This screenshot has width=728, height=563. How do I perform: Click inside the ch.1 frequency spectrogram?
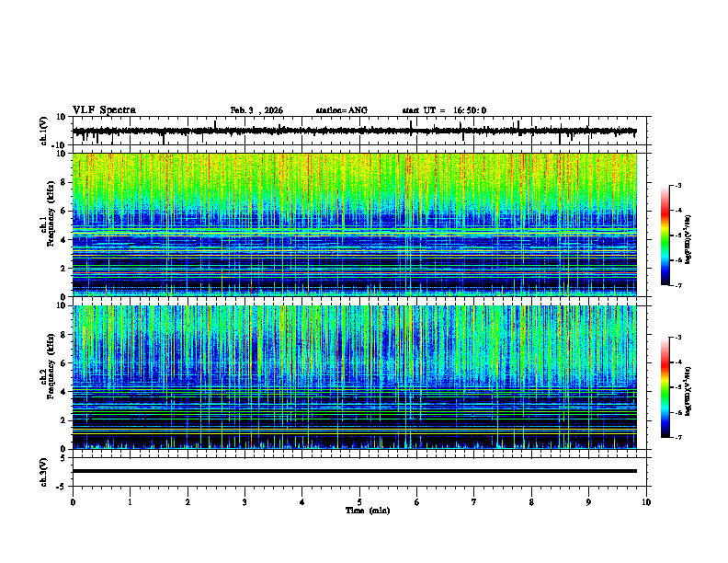click(x=354, y=224)
